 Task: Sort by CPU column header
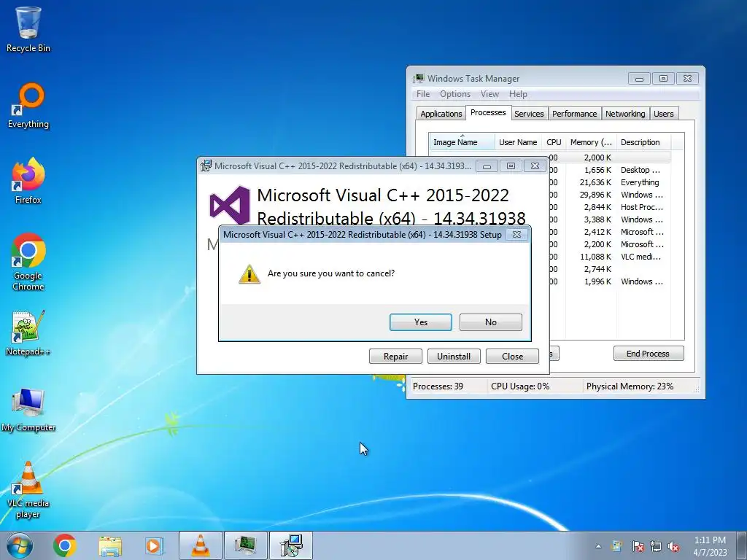554,142
